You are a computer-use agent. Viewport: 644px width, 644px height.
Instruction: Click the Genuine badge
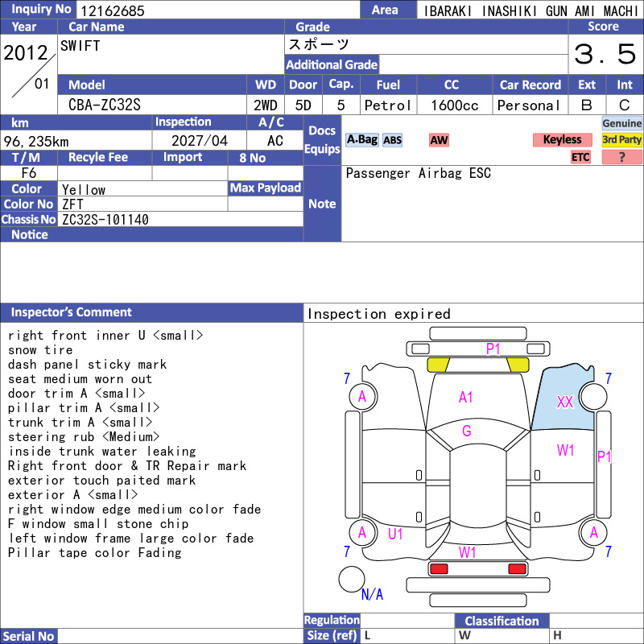coord(621,123)
